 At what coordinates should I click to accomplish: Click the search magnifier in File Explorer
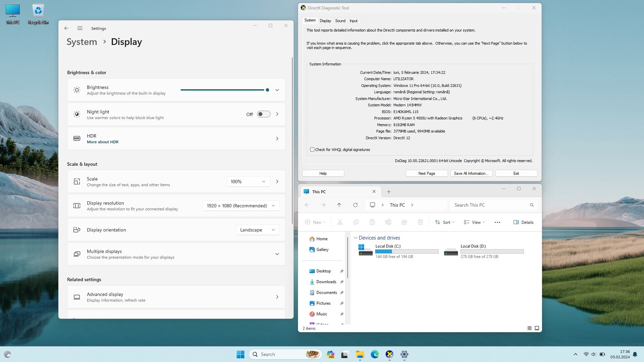(532, 205)
